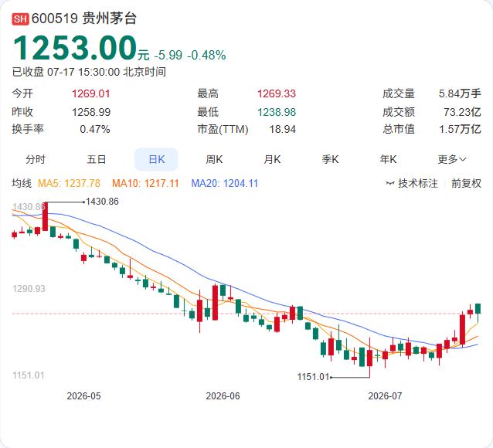
Task: Click the current price 1253.00
Action: [x=75, y=48]
